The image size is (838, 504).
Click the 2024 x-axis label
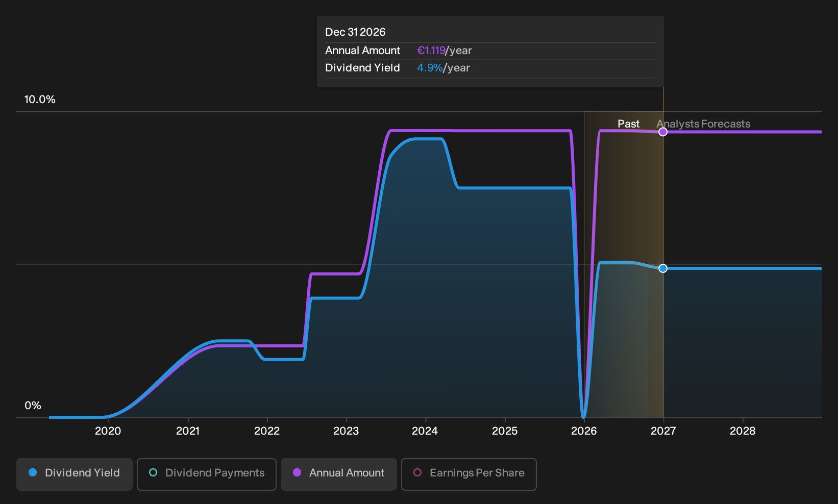[x=425, y=431]
